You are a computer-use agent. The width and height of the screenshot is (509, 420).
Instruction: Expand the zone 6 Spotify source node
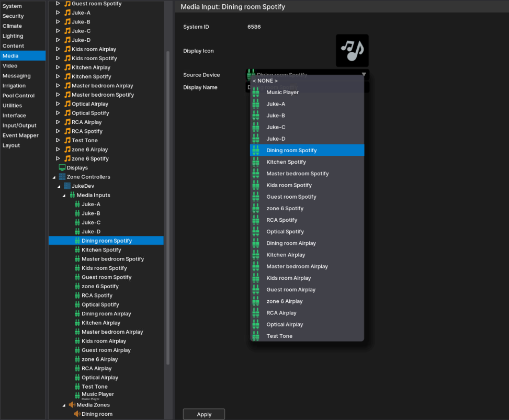point(58,158)
